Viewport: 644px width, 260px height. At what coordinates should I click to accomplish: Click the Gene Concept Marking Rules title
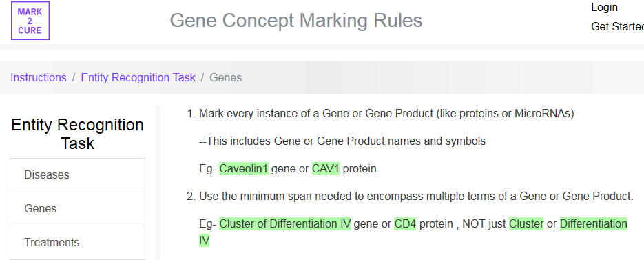coord(296,20)
